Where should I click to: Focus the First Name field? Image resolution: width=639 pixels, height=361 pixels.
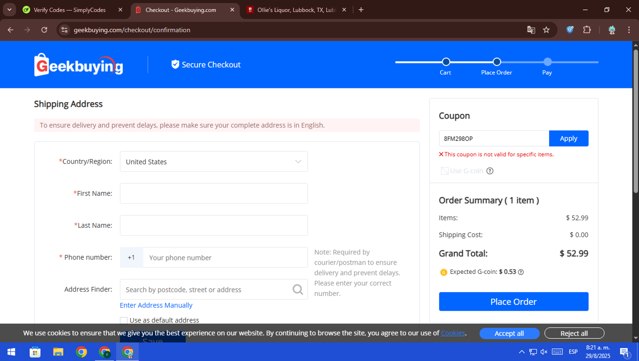[x=214, y=194]
